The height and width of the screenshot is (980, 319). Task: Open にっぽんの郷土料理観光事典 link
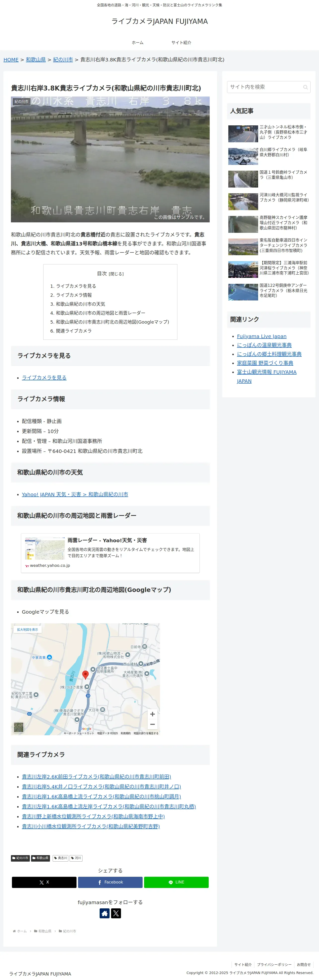[269, 354]
